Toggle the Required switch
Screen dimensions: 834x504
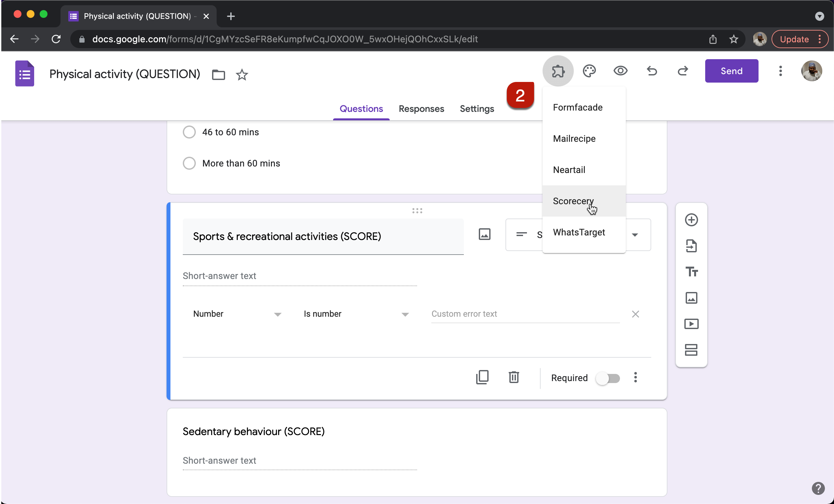[608, 378]
